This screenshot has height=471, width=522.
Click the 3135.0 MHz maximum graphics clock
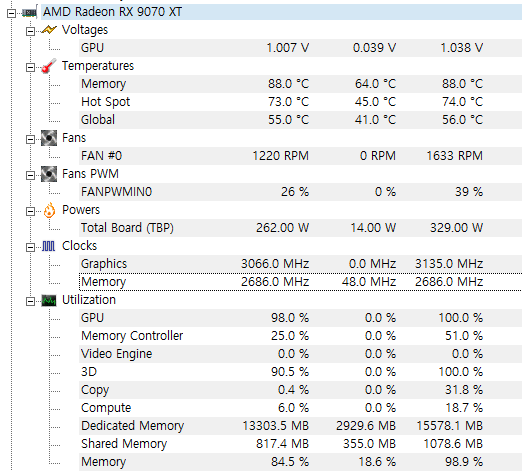tap(449, 264)
